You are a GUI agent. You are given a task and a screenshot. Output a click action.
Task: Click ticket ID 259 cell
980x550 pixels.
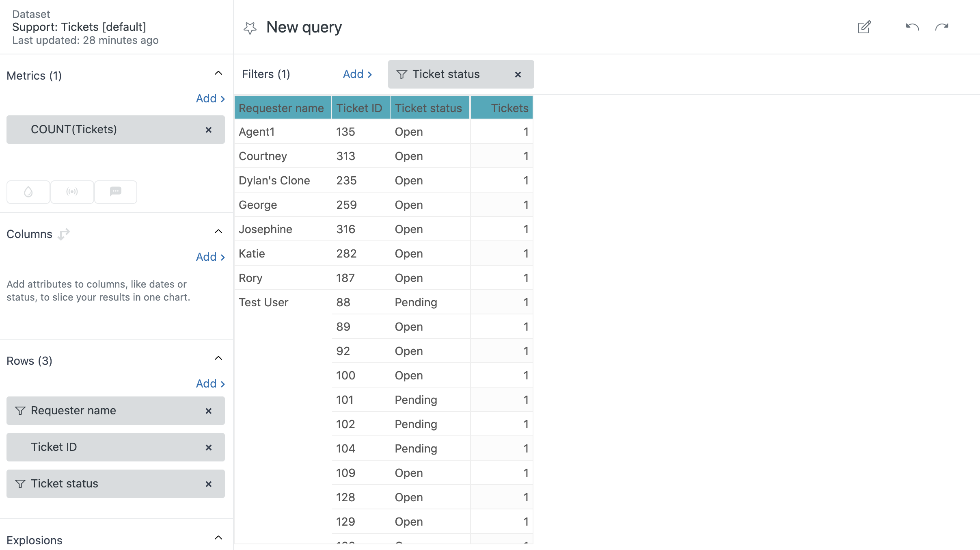point(361,205)
